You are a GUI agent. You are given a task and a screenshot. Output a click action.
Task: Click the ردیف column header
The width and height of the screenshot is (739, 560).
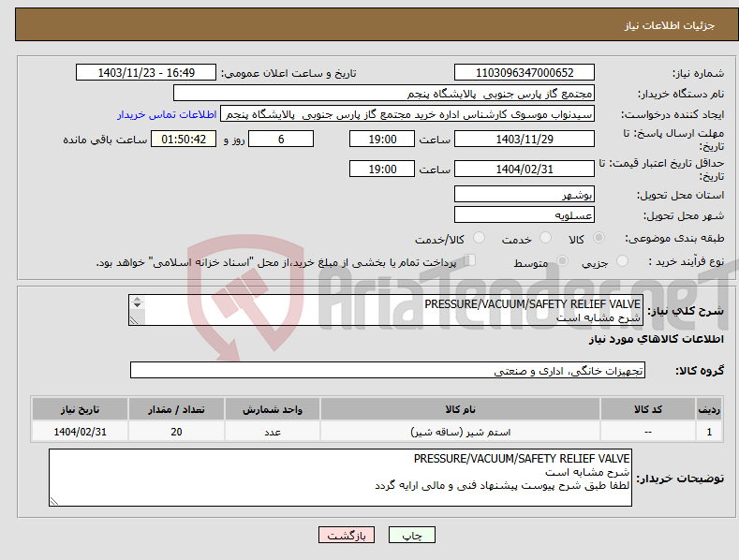click(709, 409)
